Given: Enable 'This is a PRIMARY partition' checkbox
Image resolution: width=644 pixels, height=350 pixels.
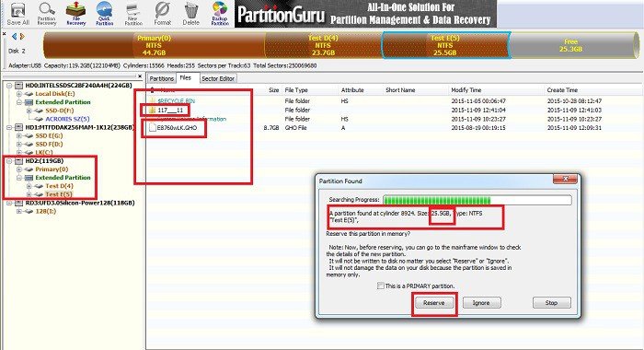Looking at the screenshot, I should [x=381, y=286].
